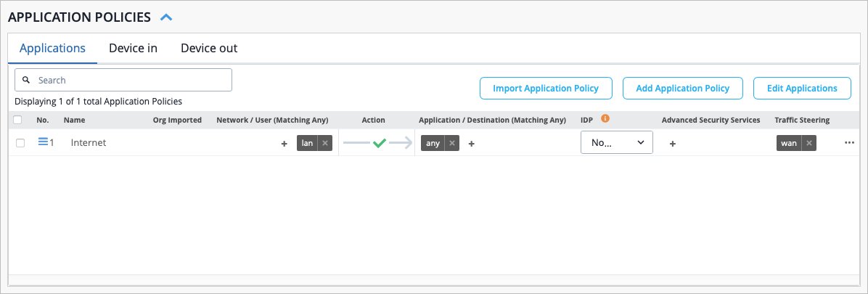Switch to the Device out tab
The height and width of the screenshot is (294, 868).
coord(209,49)
